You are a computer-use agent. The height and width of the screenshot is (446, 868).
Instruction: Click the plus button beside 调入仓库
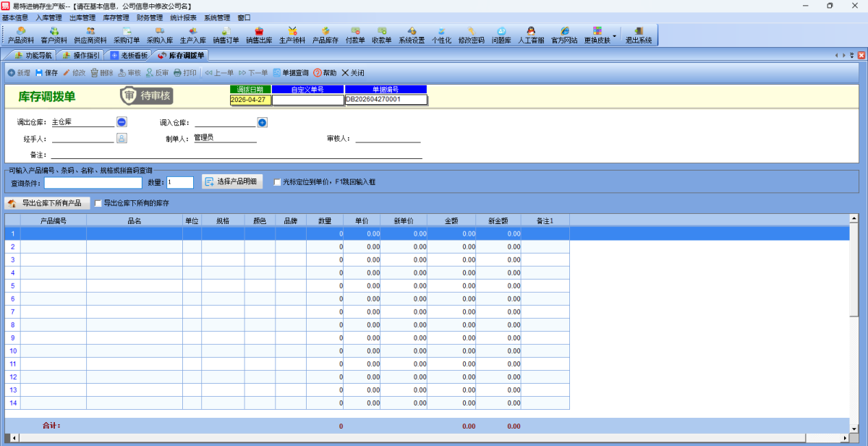point(262,122)
